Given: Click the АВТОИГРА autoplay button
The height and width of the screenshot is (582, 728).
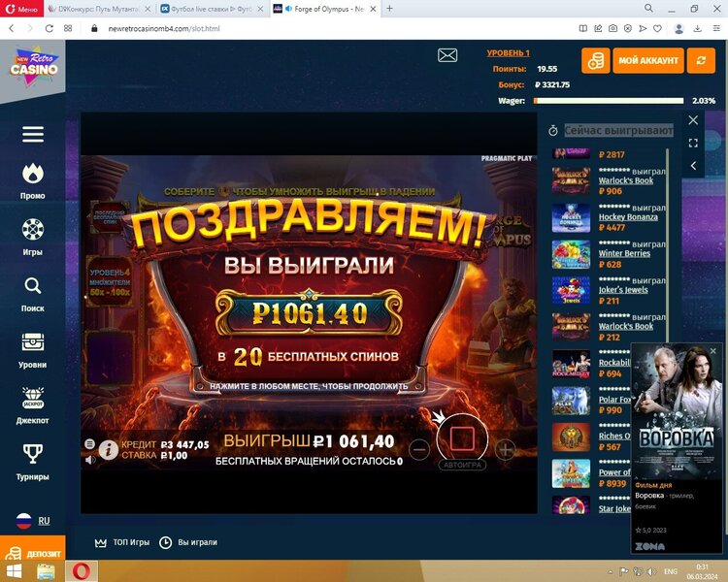Looking at the screenshot, I should coord(462,465).
